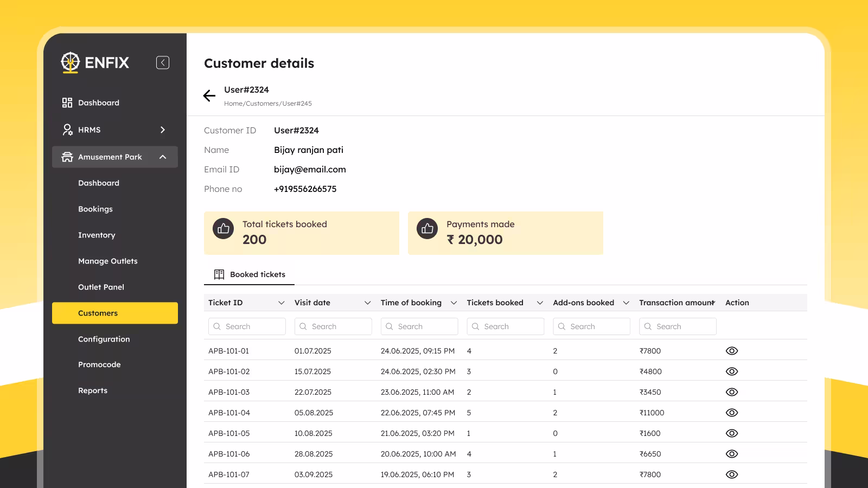Click inside the Add-ons booked search field
868x488 pixels.
pyautogui.click(x=591, y=326)
